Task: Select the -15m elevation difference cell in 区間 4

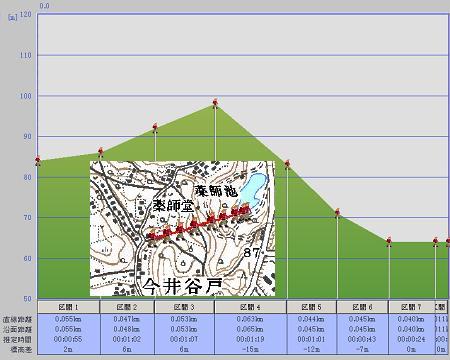Action: tap(250, 349)
